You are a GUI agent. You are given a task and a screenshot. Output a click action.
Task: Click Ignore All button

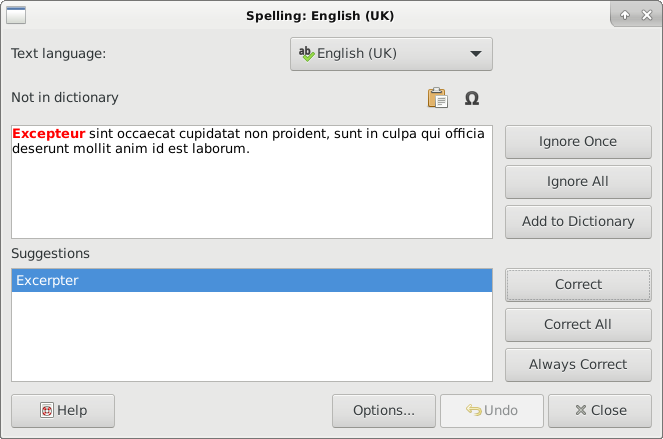point(578,182)
